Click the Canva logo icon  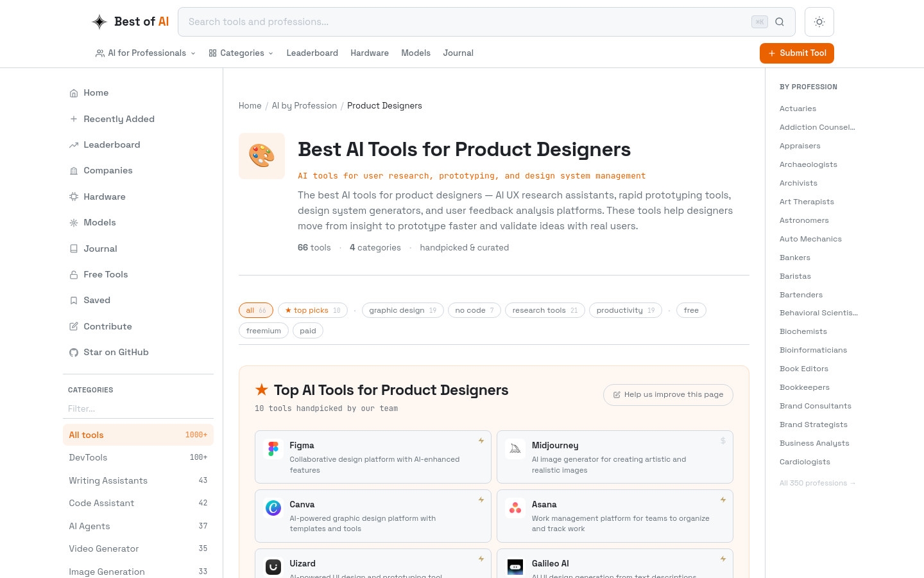(x=273, y=508)
